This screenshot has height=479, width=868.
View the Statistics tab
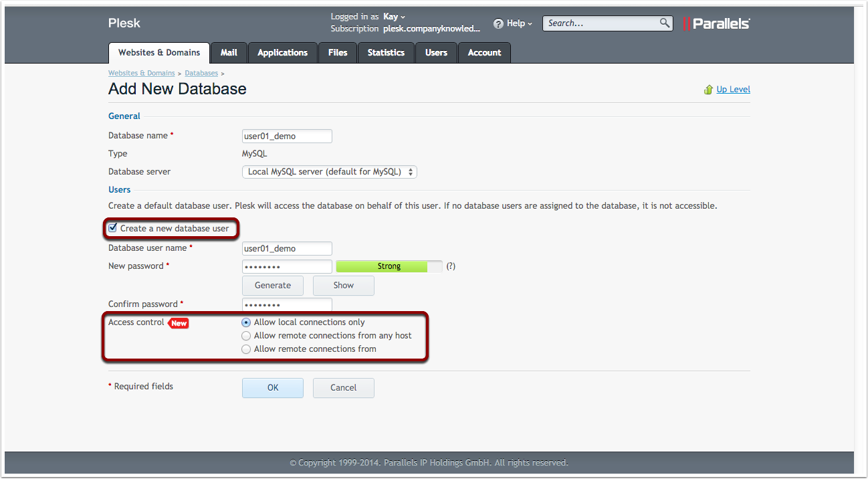(386, 53)
